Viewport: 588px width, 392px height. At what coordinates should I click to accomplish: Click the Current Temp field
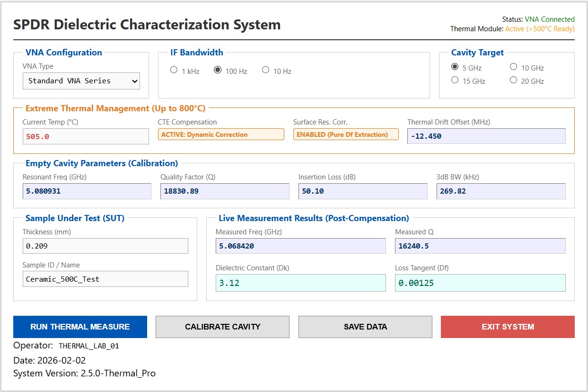tap(86, 136)
